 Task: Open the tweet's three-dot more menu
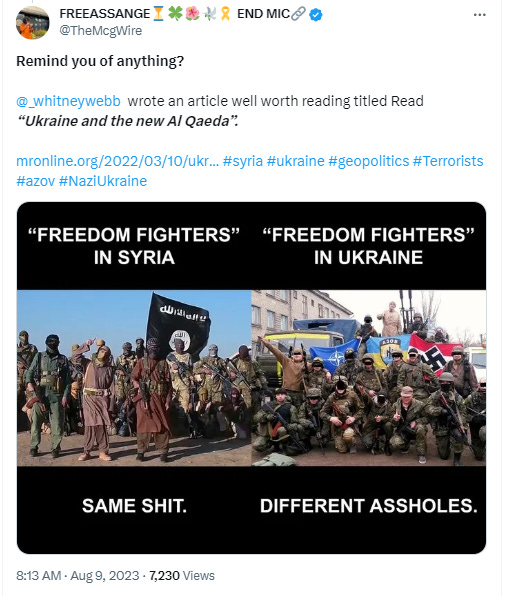479,15
